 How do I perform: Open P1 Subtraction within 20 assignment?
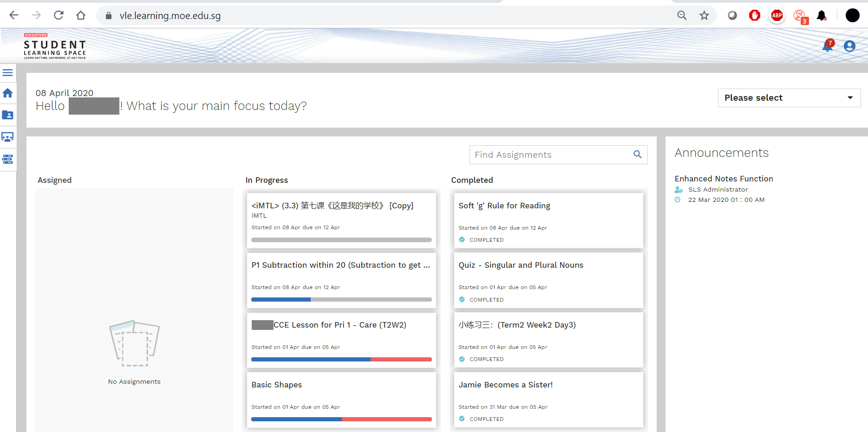point(341,280)
